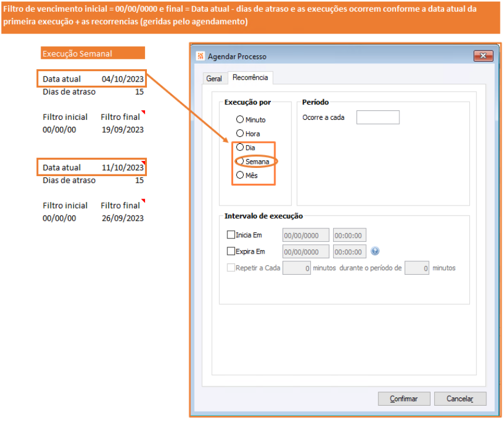
Task: Click the Intervalo de execução label
Action: (x=264, y=216)
